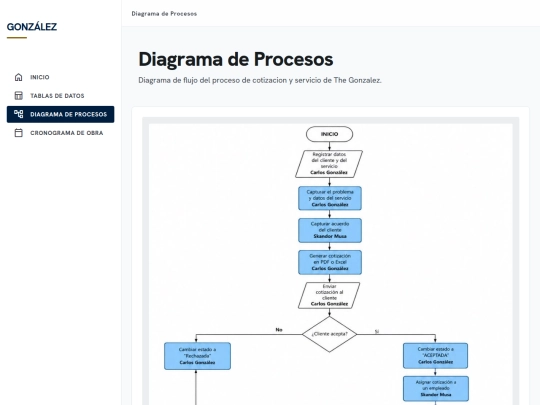The height and width of the screenshot is (405, 540).
Task: Click the González logo
Action: point(32,27)
